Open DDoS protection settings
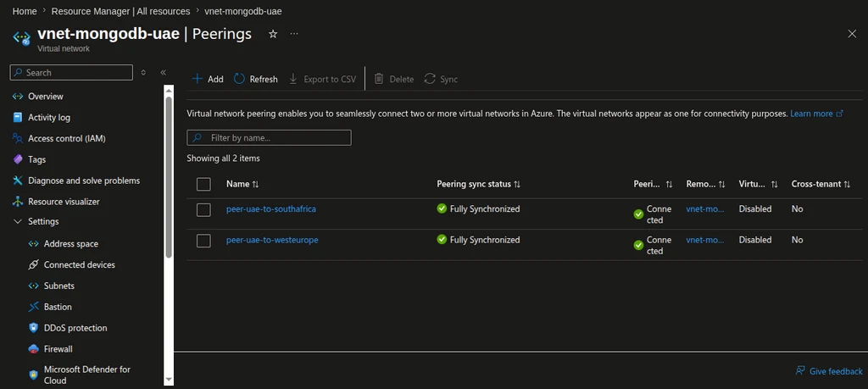868x389 pixels. (x=75, y=328)
